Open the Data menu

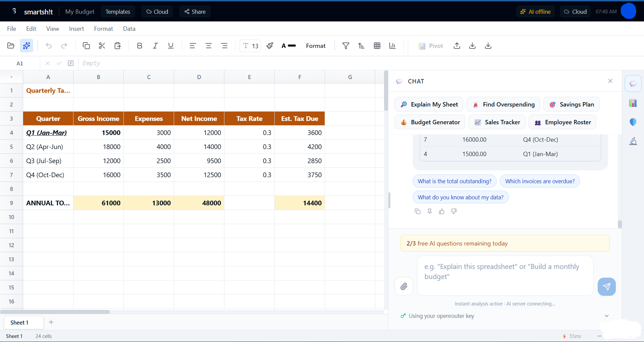[x=129, y=29]
